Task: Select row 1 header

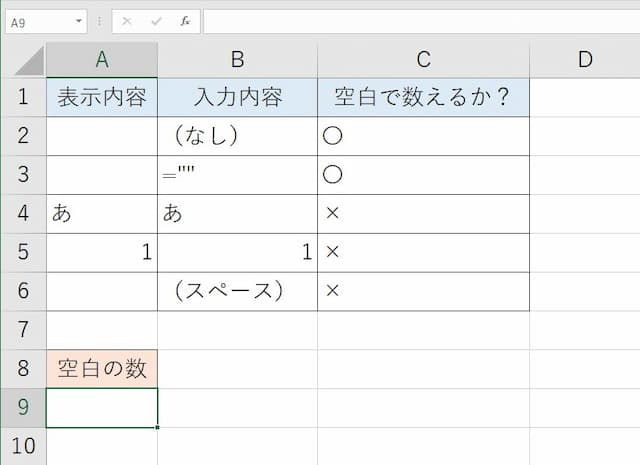Action: point(23,97)
